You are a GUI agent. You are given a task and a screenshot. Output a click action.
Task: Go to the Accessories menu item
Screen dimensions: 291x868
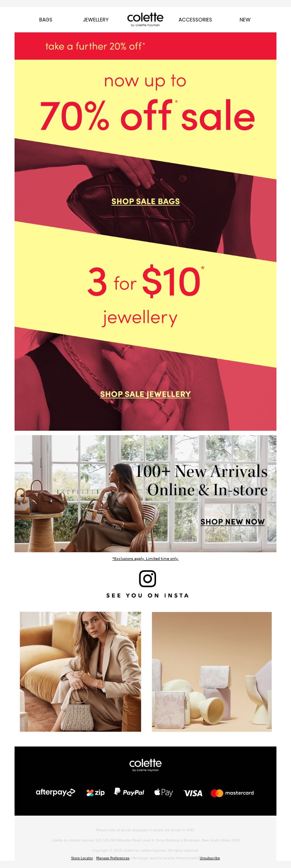[195, 20]
